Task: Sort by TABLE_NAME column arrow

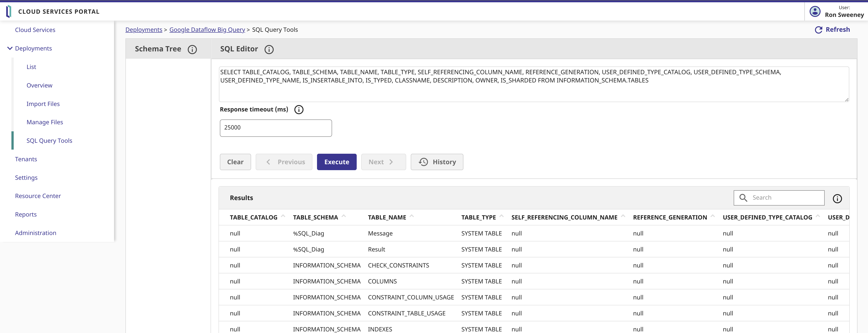Action: click(x=412, y=216)
